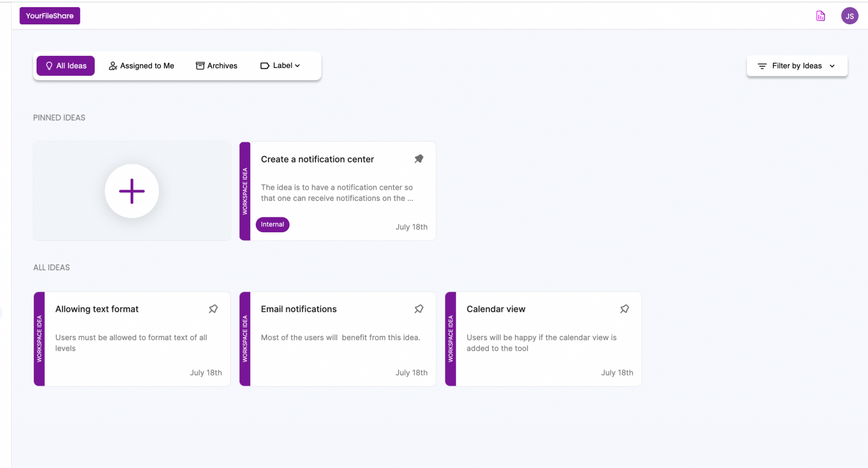Go to the Archives tab
This screenshot has height=468, width=868.
pos(216,66)
